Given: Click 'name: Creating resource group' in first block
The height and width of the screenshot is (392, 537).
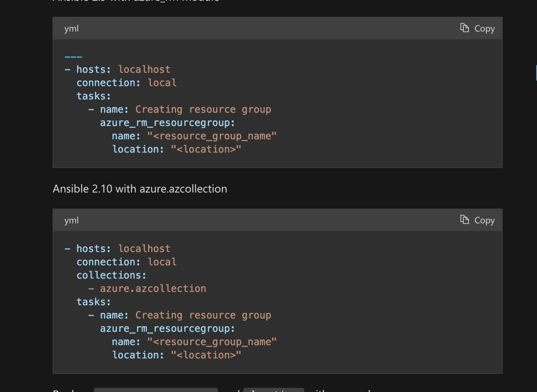Looking at the screenshot, I should click(x=186, y=110).
